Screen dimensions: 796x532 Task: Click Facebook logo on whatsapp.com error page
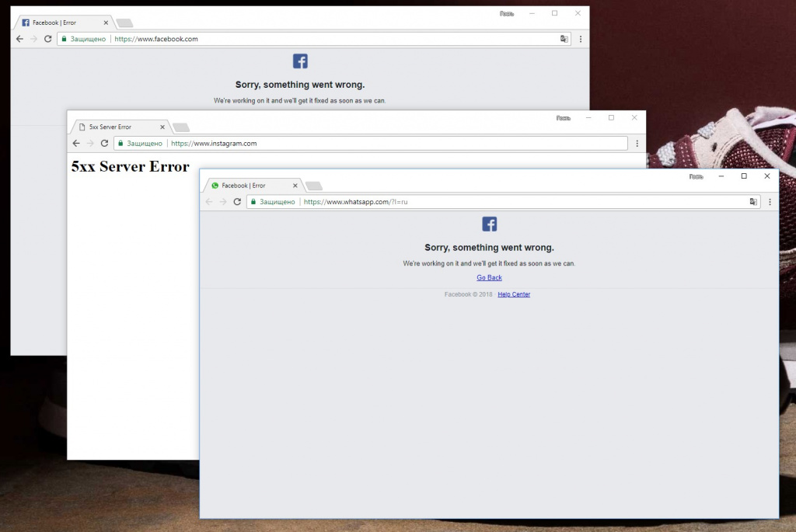[490, 224]
